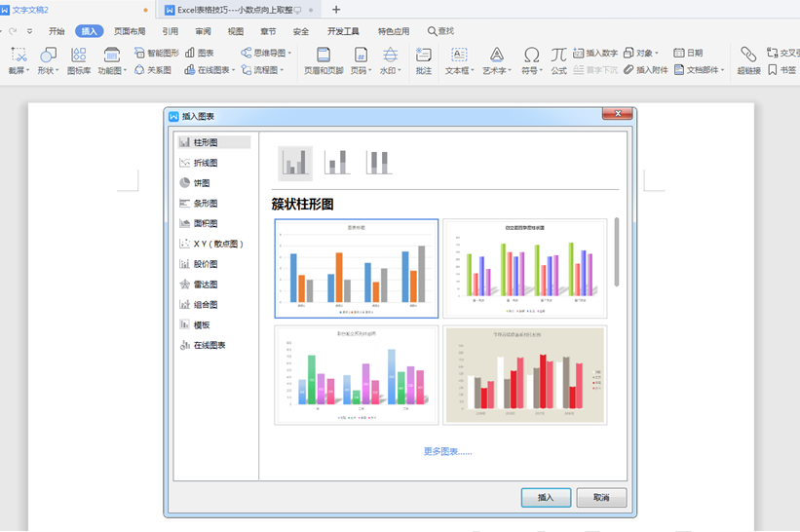
Task: Expand the 截屏 dropdown arrow
Action: click(27, 70)
